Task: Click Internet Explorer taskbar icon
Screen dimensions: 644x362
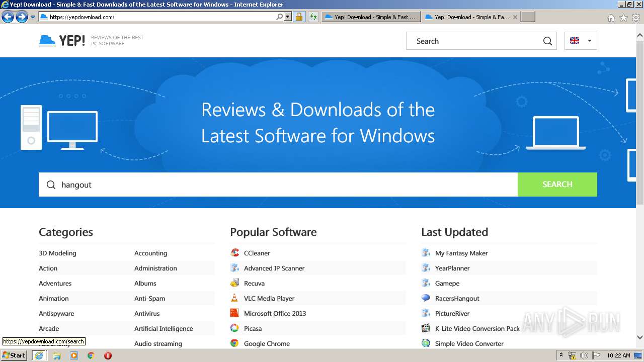Action: pos(39,355)
